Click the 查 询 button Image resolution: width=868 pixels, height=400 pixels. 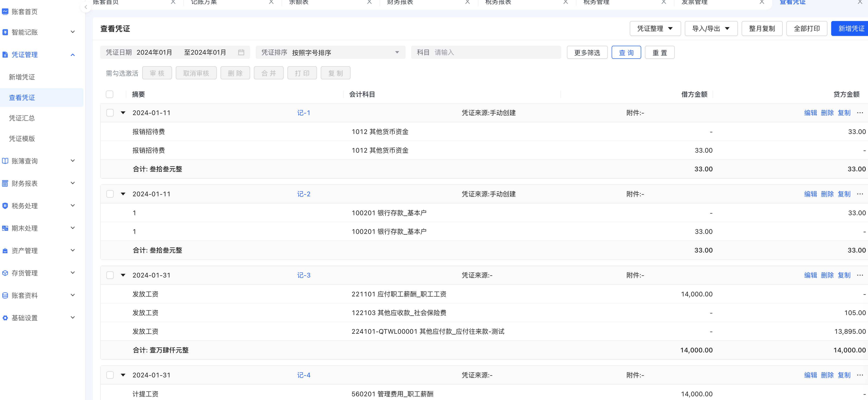[x=626, y=52]
